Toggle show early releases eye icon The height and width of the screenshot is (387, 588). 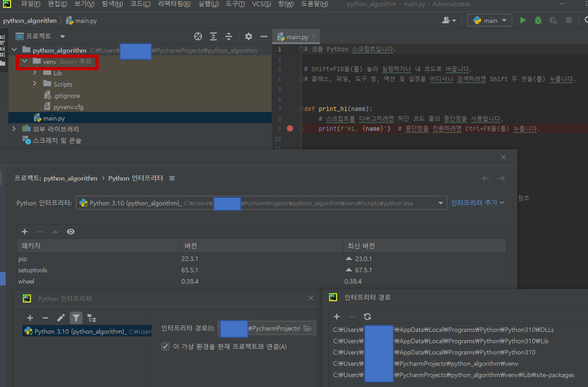pyautogui.click(x=70, y=231)
